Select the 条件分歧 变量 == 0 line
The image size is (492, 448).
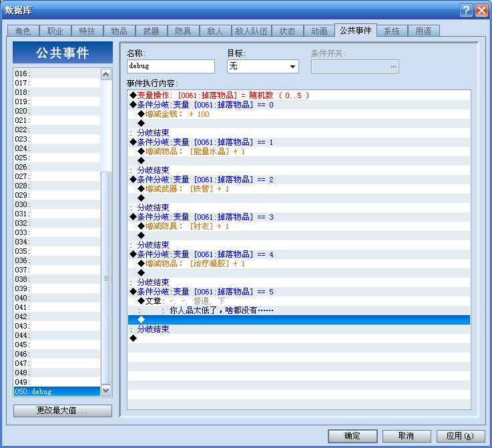coord(299,105)
